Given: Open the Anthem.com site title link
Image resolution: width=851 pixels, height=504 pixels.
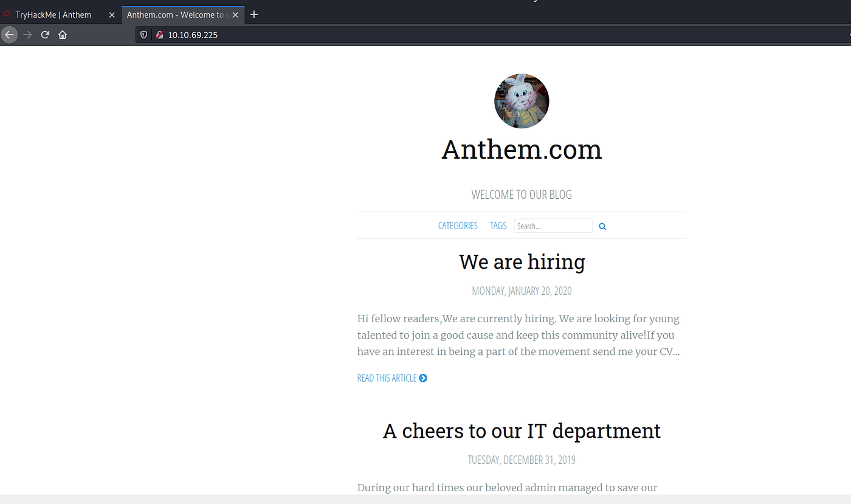Looking at the screenshot, I should 522,150.
